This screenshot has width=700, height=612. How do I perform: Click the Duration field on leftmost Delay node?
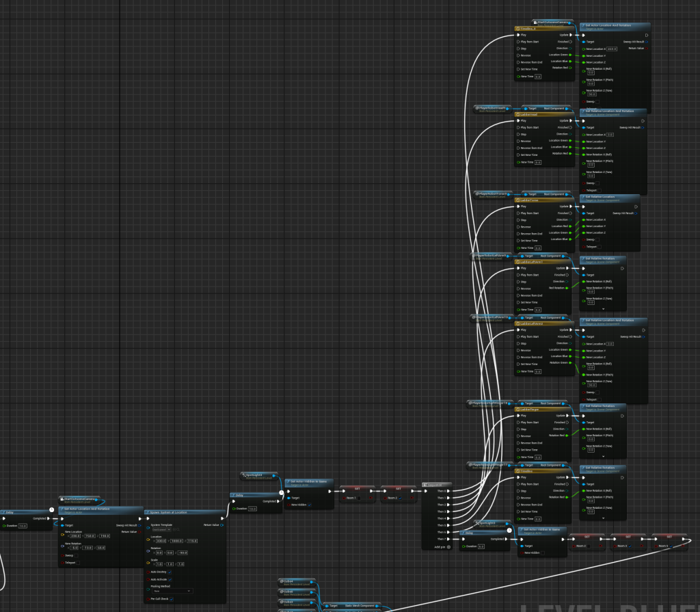click(x=23, y=527)
